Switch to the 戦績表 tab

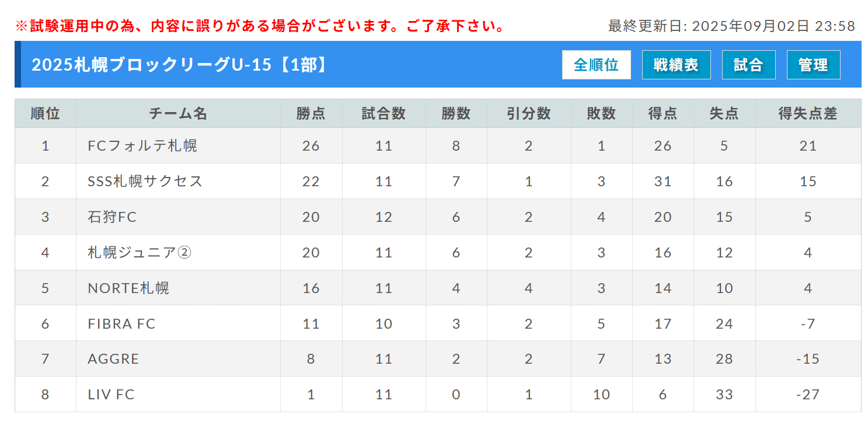[676, 65]
